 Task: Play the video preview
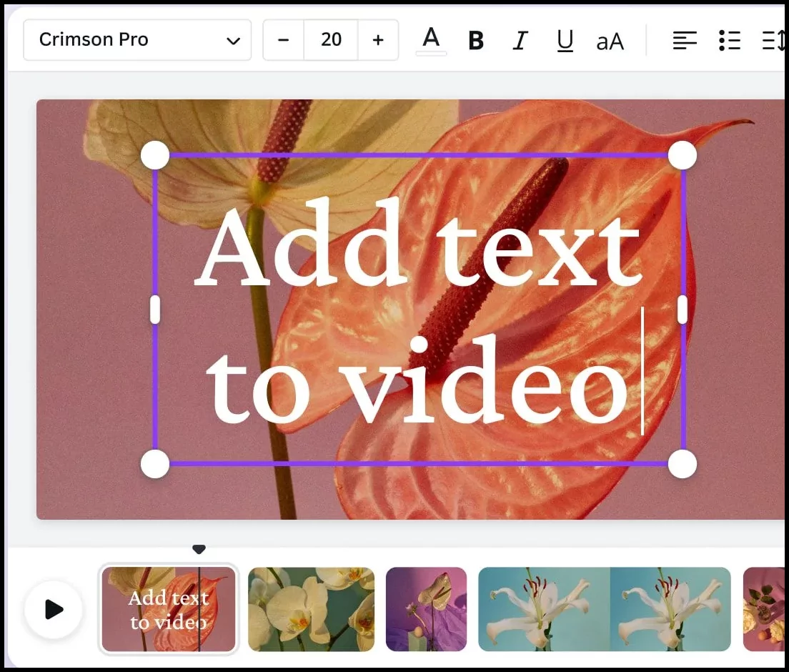point(53,610)
